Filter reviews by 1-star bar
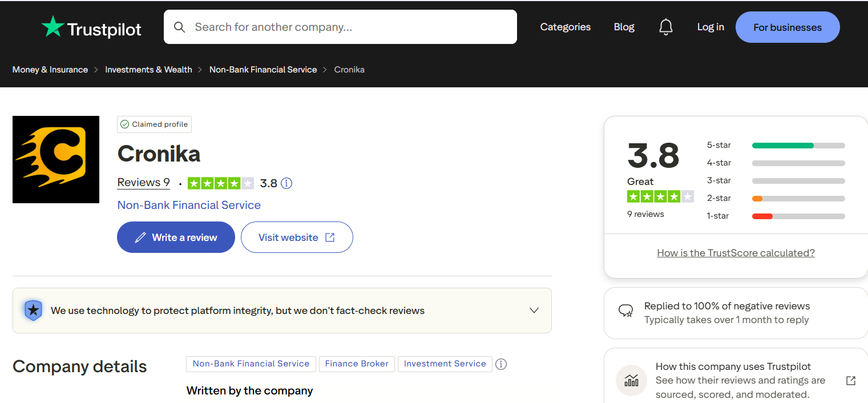Screen dimensions: 868x403 (798, 216)
